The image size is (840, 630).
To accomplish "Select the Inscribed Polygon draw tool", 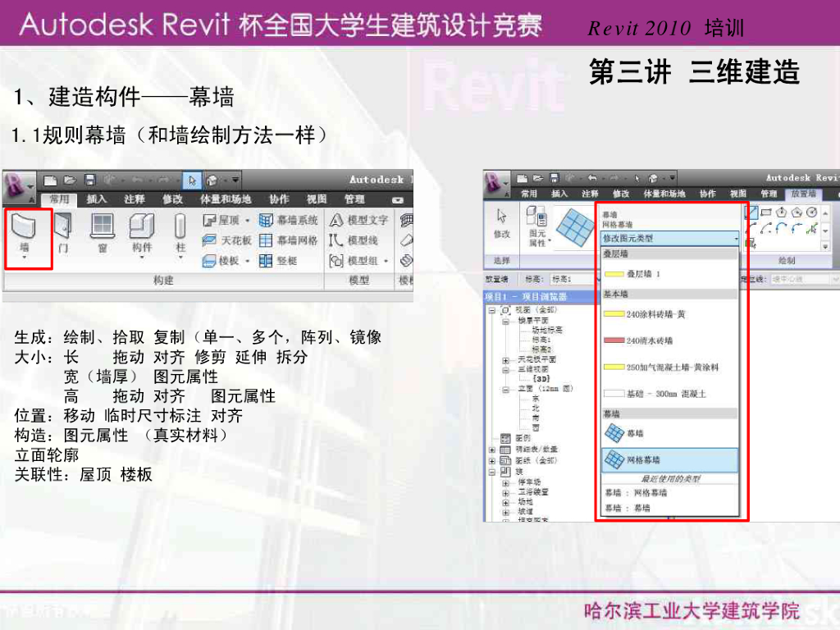I will click(x=782, y=212).
